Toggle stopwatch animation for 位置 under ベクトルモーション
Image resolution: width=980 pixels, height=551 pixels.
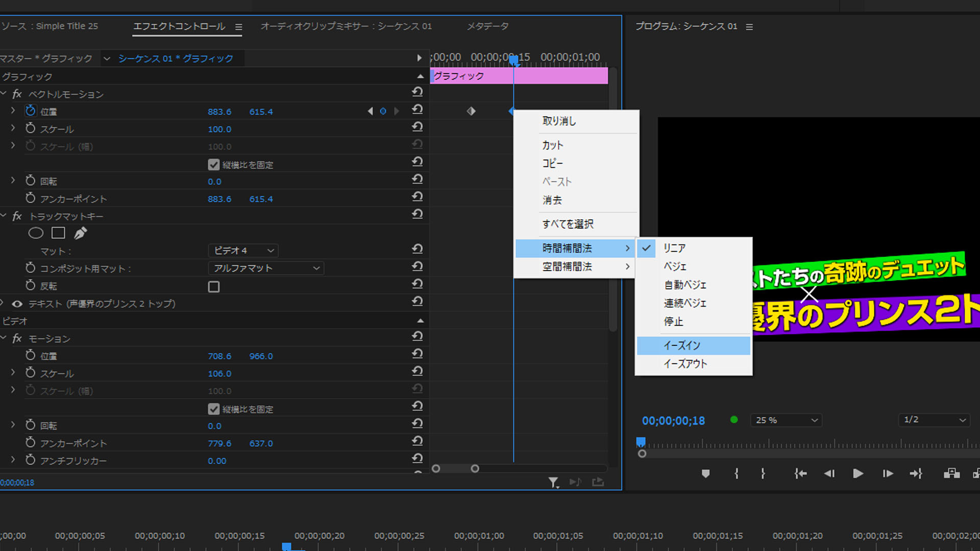coord(31,111)
